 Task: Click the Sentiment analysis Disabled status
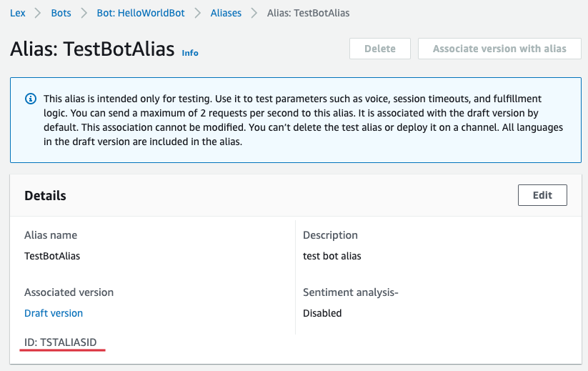point(322,313)
